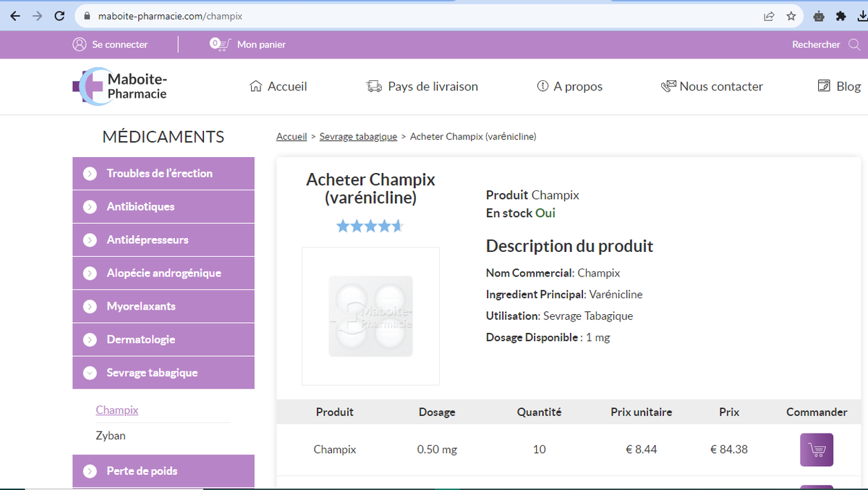Click the Maboite-Pharmacie logo

[x=120, y=86]
